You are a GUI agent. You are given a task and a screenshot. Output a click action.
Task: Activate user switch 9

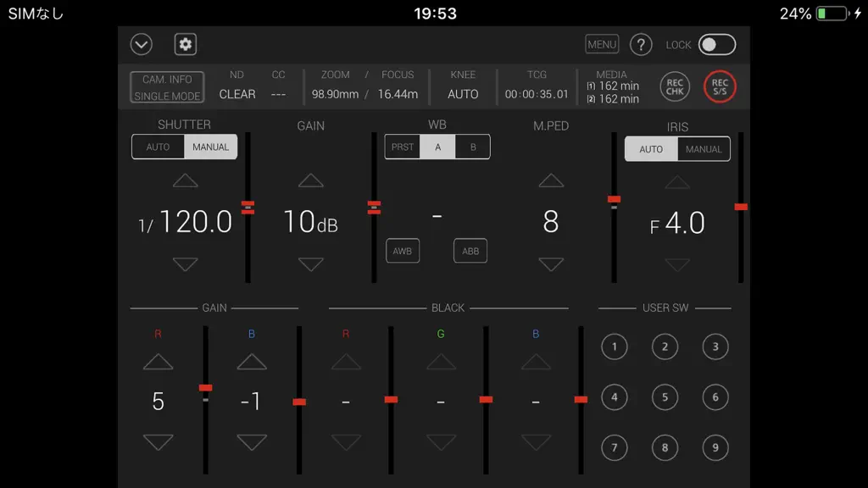point(715,447)
